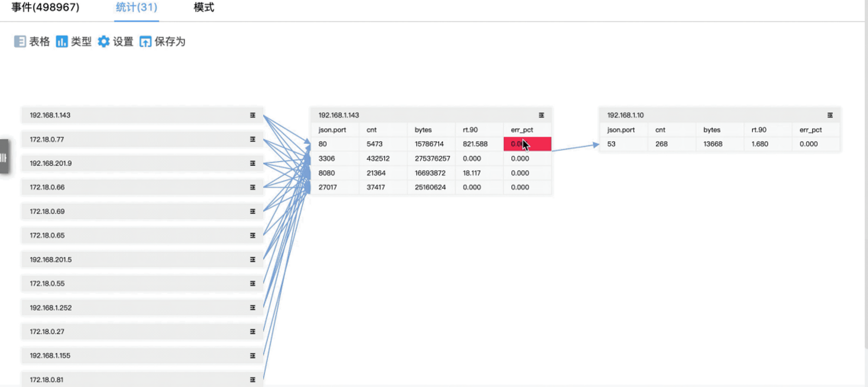Select the 统计(31) tab

[x=136, y=7]
